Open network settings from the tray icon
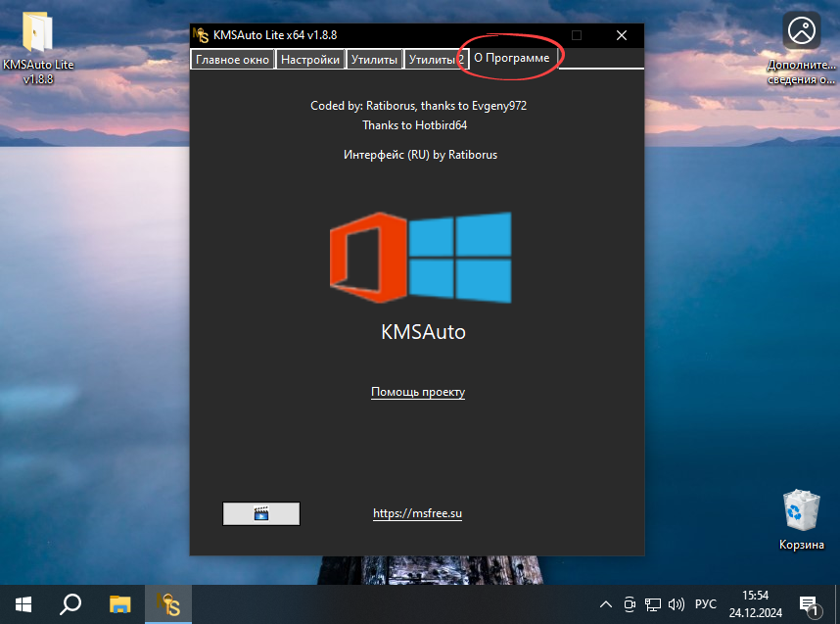The width and height of the screenshot is (840, 624). click(653, 604)
